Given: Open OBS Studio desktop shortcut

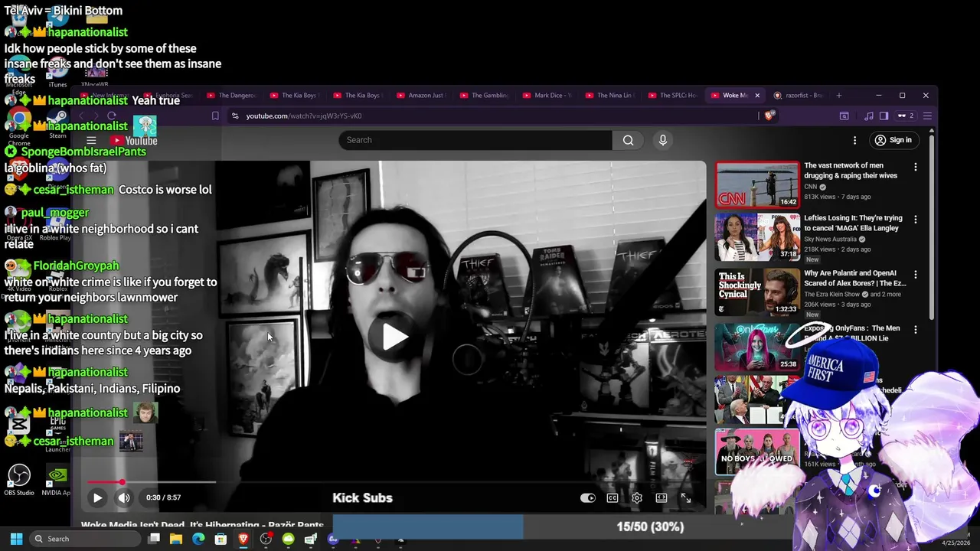Looking at the screenshot, I should 19,480.
